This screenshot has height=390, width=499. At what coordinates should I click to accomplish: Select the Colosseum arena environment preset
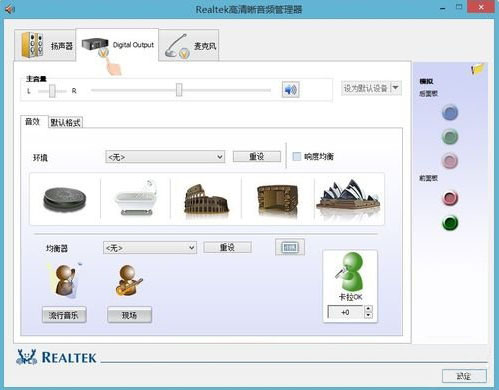[206, 199]
